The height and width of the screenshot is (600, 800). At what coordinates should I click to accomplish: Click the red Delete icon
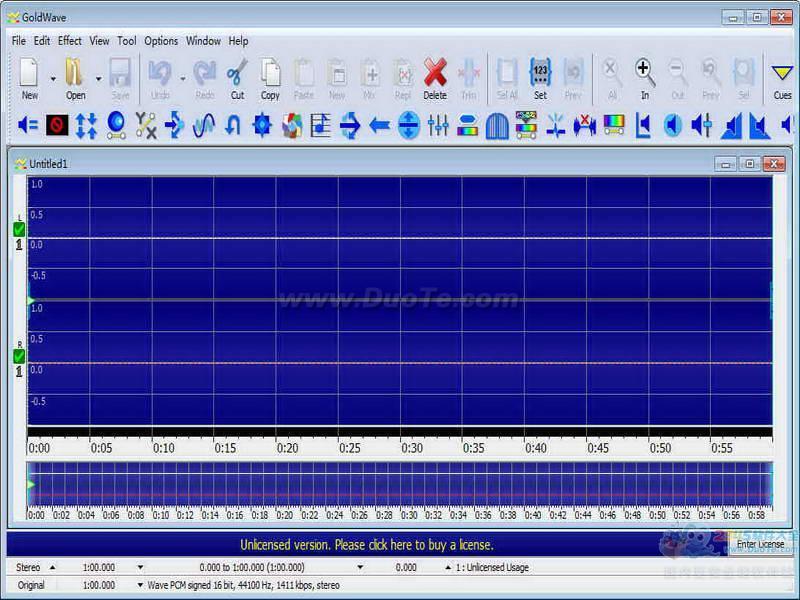point(435,78)
